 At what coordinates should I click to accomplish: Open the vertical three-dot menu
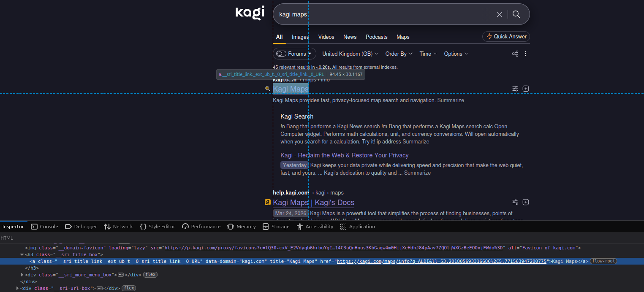point(526,54)
